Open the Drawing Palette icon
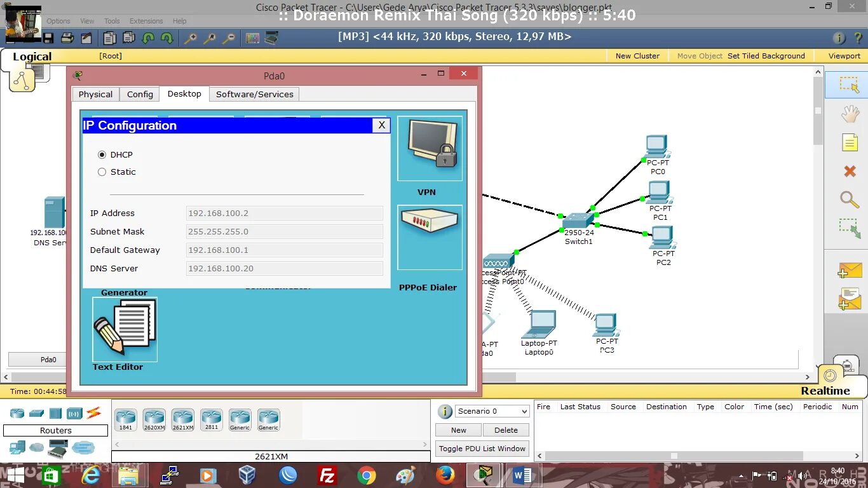The height and width of the screenshot is (488, 868). [x=252, y=38]
